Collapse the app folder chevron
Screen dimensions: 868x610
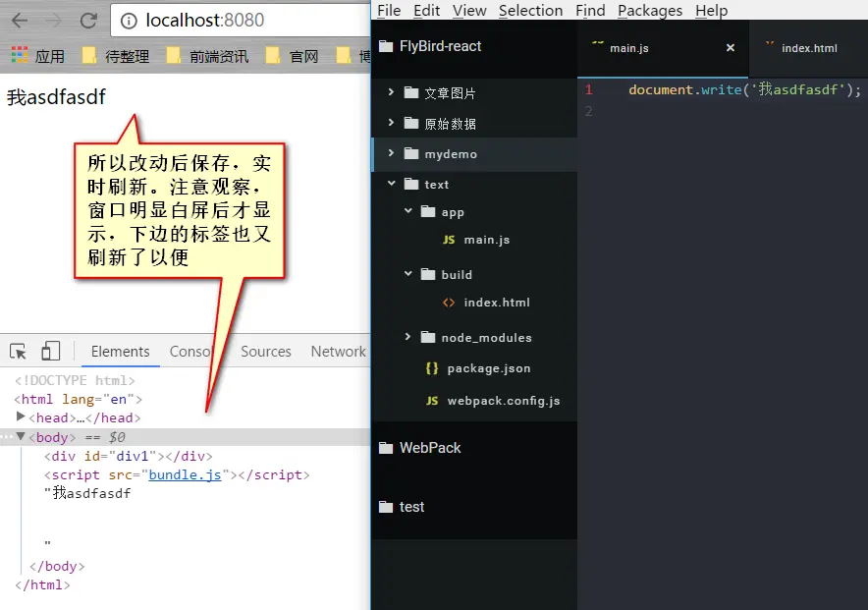click(408, 211)
